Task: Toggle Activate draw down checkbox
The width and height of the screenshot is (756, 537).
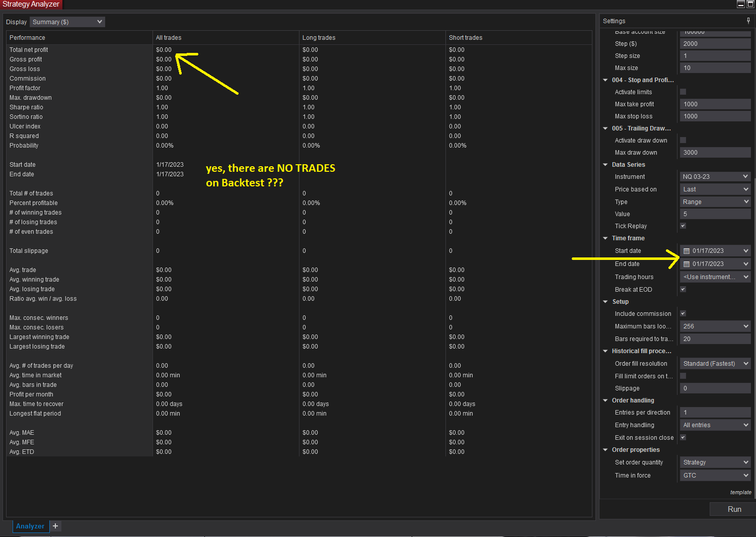Action: [683, 140]
